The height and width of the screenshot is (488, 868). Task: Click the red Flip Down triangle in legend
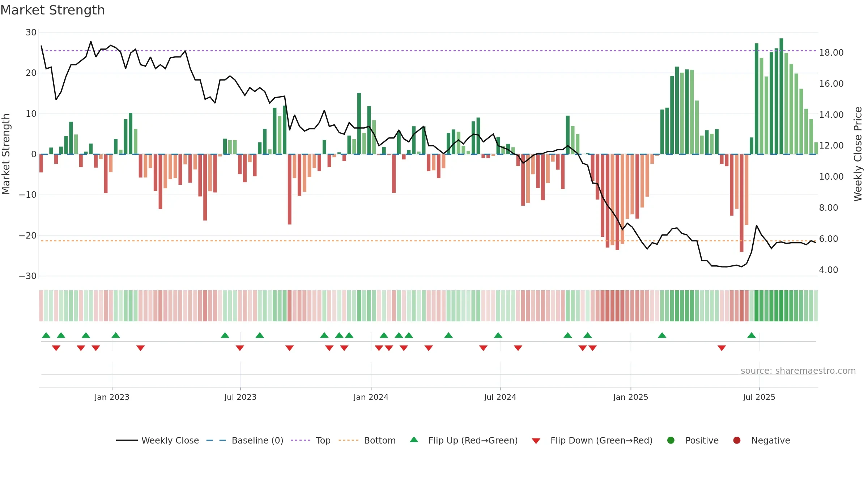click(536, 441)
